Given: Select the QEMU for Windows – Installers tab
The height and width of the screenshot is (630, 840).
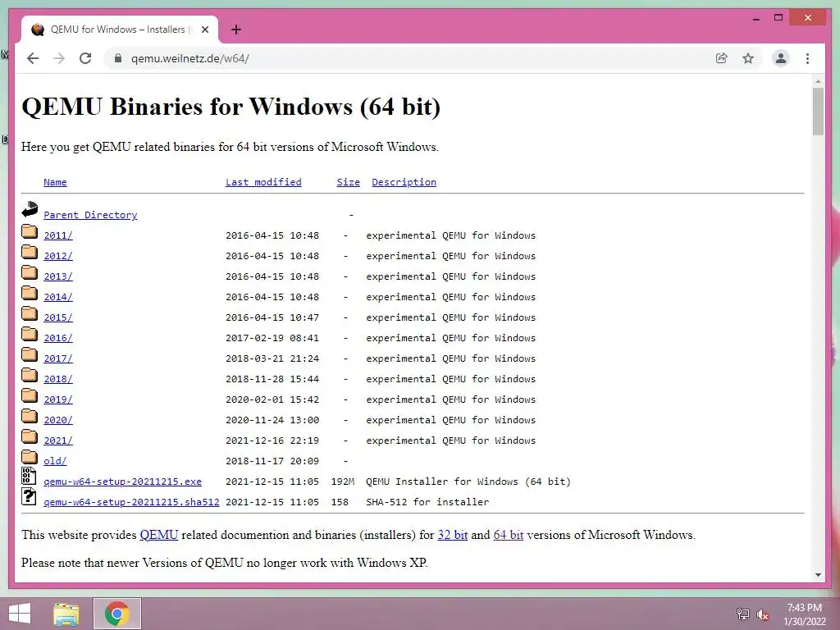Looking at the screenshot, I should click(120, 30).
